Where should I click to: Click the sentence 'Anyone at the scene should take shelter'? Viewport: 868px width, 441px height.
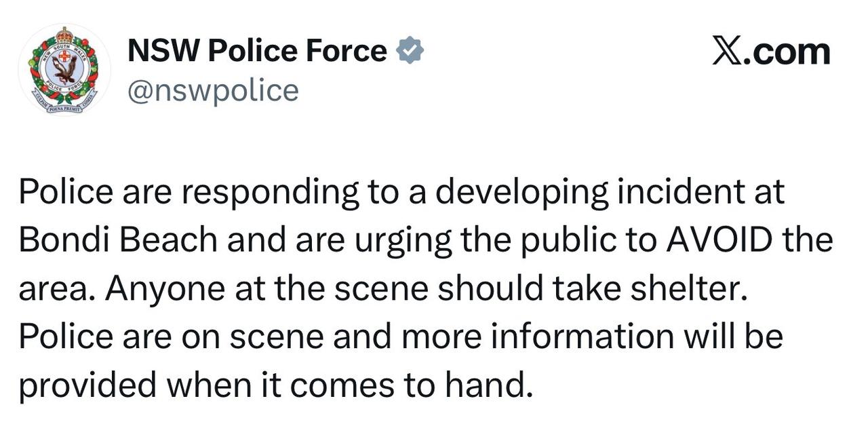[x=426, y=289]
